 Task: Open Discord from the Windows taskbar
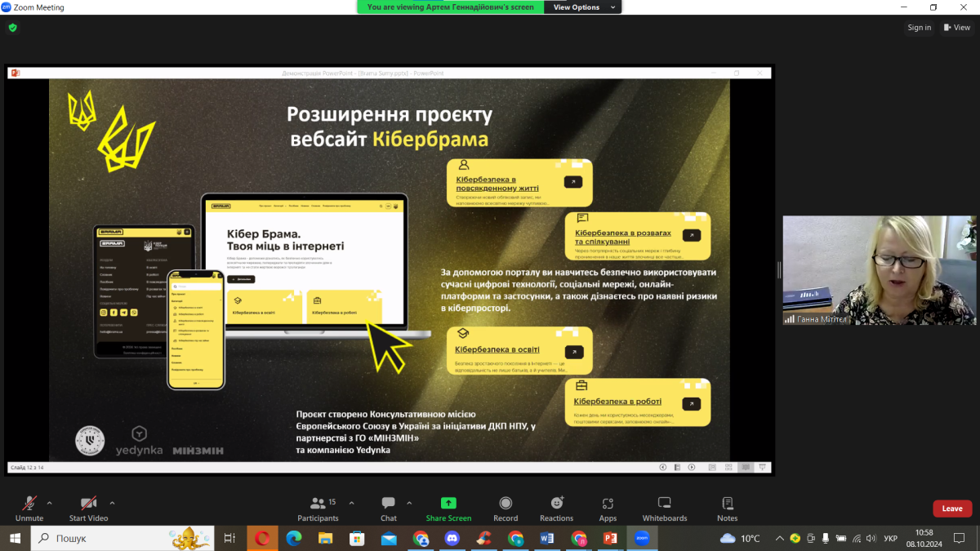[x=452, y=538]
